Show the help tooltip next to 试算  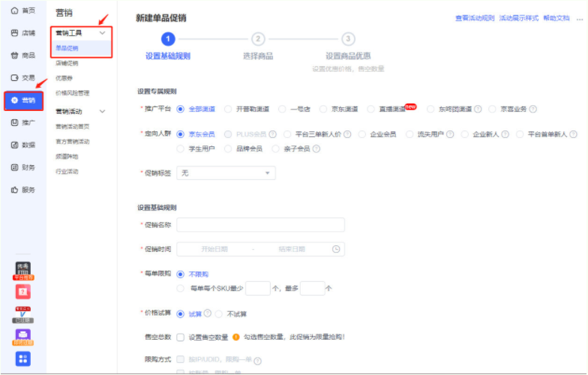click(x=207, y=313)
